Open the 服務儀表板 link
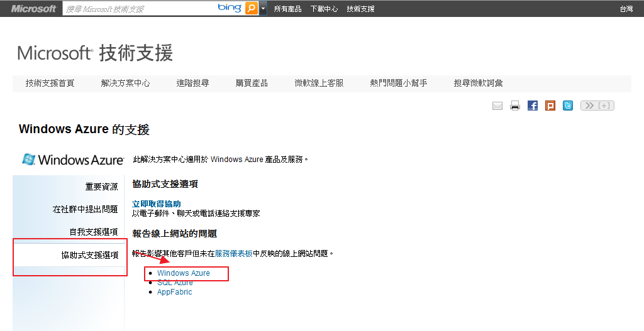644x331 pixels. 234,254
